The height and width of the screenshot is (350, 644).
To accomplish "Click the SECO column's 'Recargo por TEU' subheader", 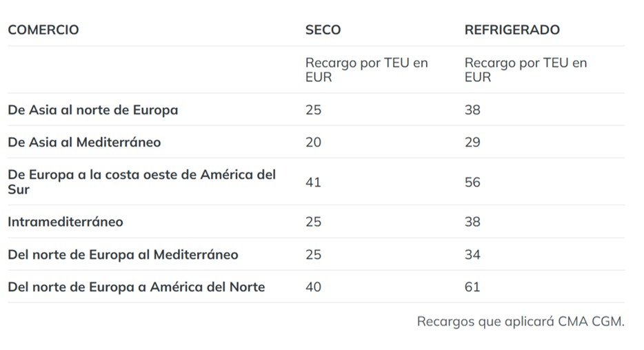I will pos(366,70).
